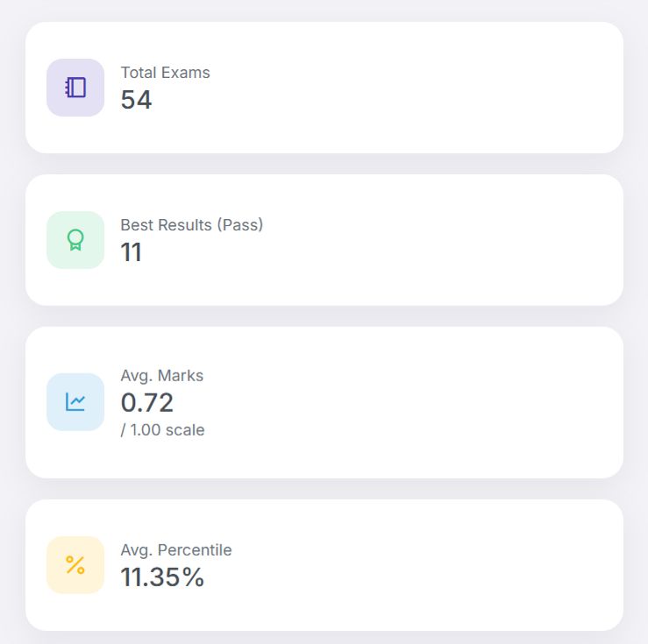
Task: Click the word "(Pass)" in Best Results
Action: coord(239,225)
